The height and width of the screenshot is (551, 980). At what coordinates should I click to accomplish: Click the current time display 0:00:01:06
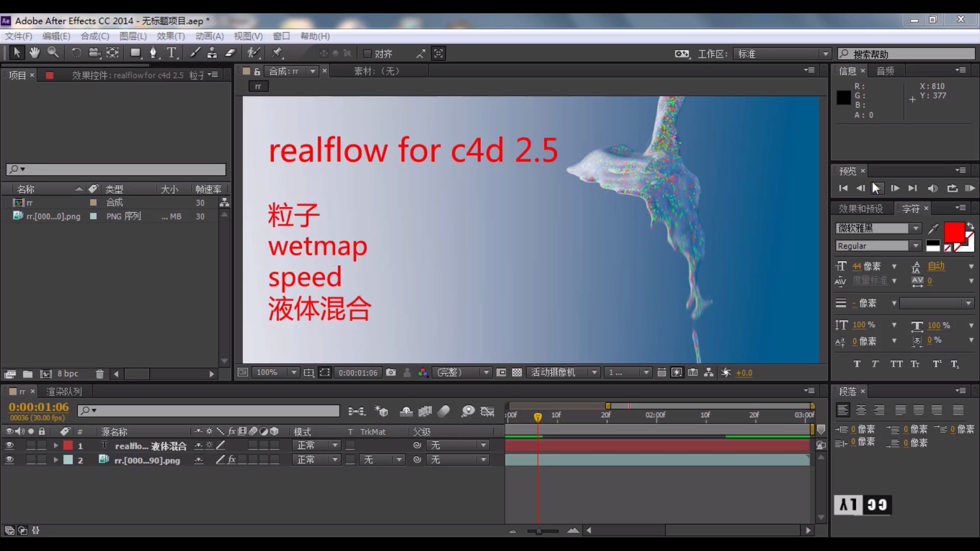pos(38,407)
